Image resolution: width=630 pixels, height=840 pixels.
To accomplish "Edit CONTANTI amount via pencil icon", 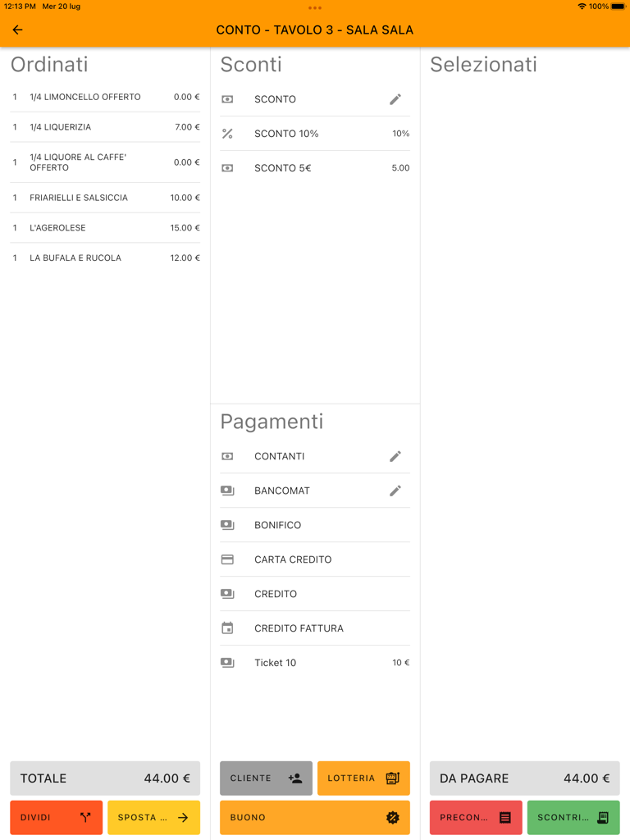I will coord(395,456).
